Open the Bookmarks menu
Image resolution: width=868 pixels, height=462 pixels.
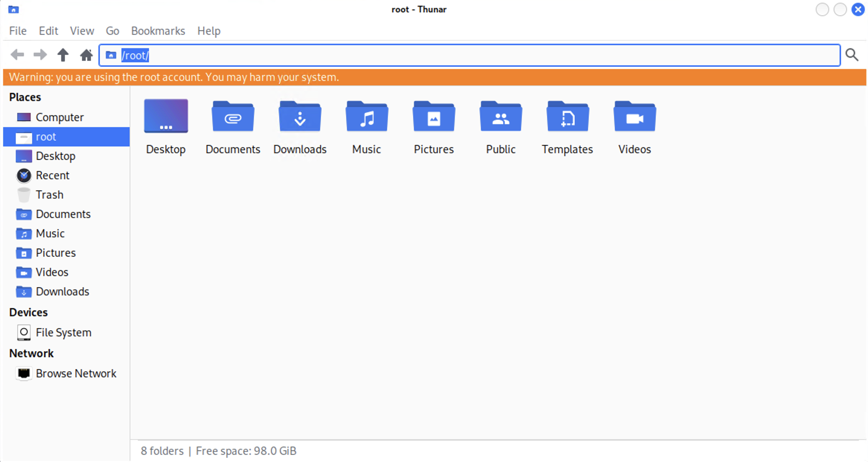(158, 31)
